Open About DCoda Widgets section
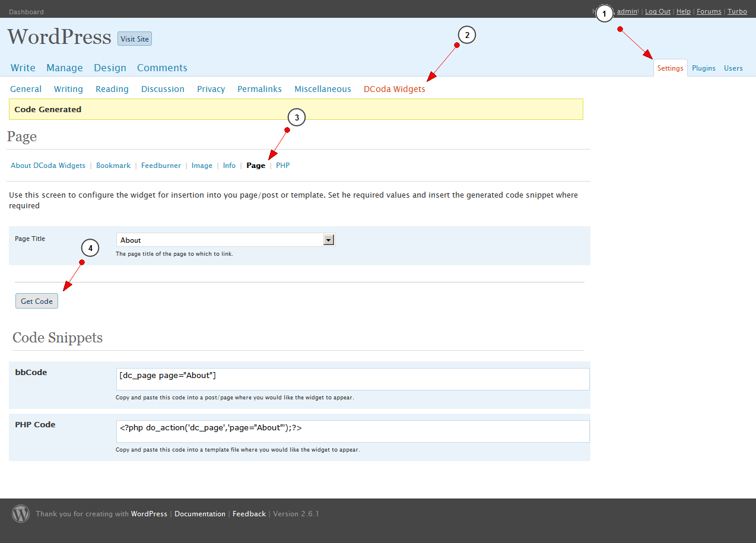The height and width of the screenshot is (543, 756). point(48,166)
